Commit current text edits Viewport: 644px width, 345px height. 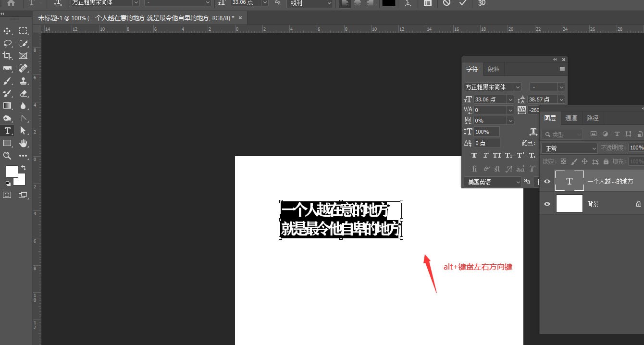(463, 3)
